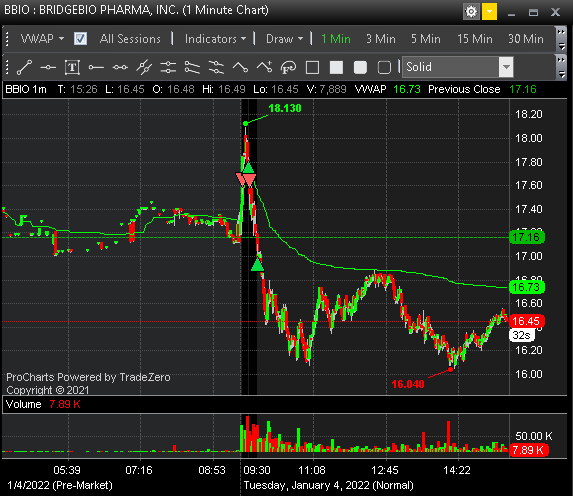The width and height of the screenshot is (573, 496).
Task: Open the Indicators menu
Action: [x=215, y=39]
